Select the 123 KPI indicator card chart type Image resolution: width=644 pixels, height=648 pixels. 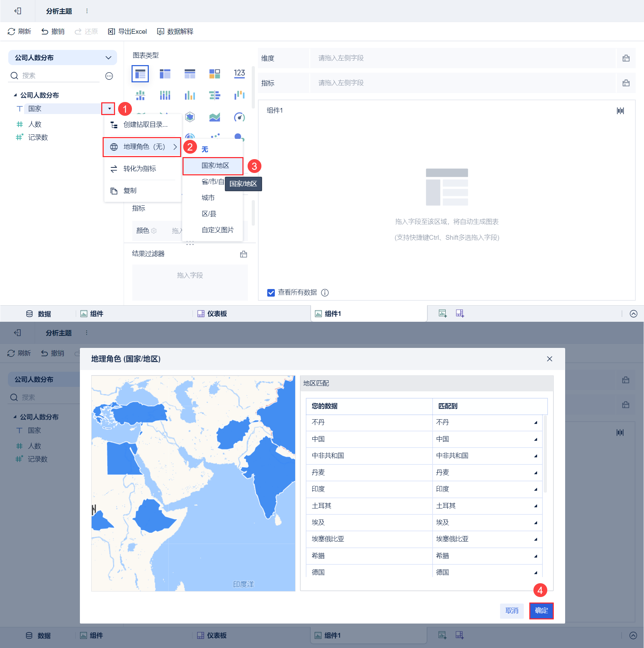(239, 74)
